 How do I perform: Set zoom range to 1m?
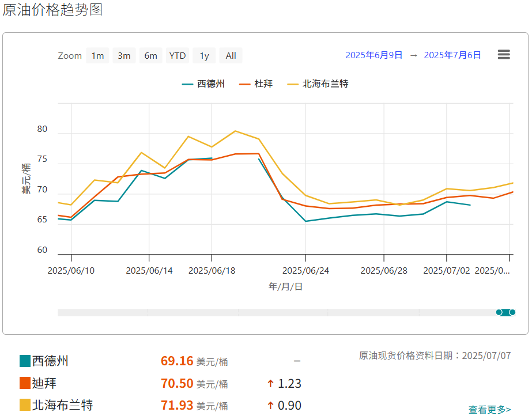(x=97, y=56)
